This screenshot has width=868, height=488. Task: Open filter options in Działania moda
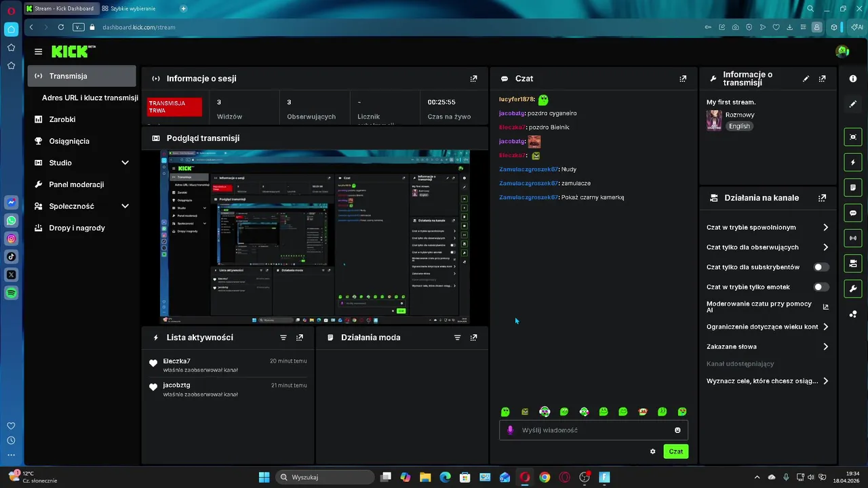tap(457, 338)
